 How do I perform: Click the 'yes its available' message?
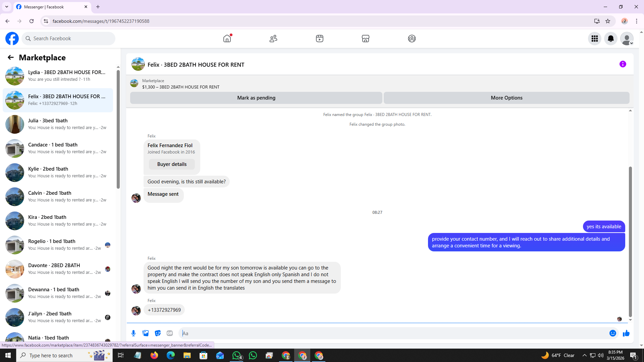click(x=604, y=227)
